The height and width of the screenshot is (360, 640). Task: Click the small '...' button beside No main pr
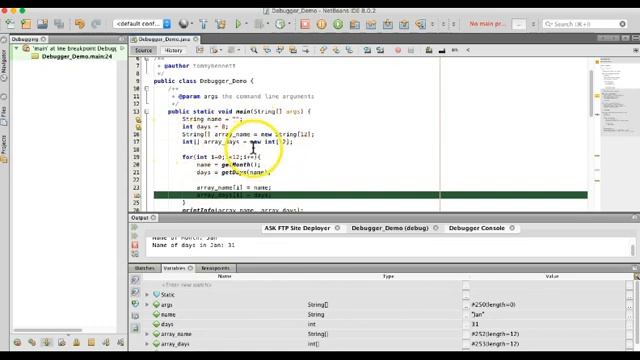pyautogui.click(x=518, y=24)
